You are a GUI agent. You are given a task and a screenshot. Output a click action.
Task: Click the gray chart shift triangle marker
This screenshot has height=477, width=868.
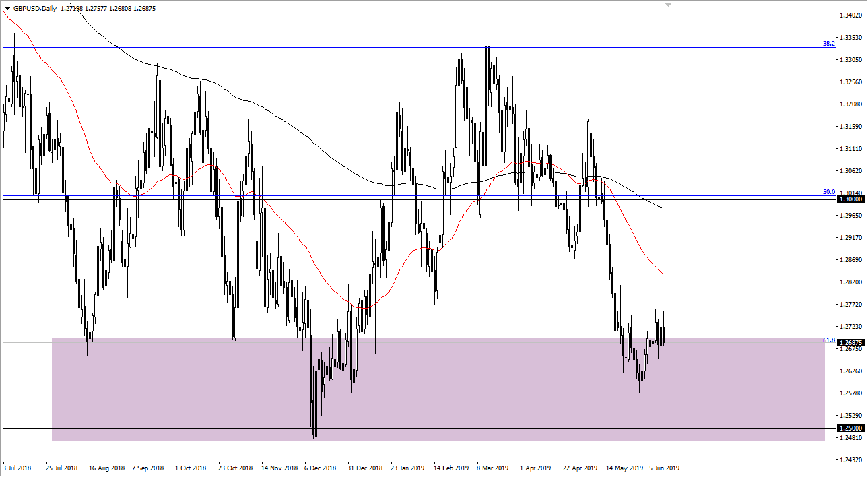click(668, 5)
